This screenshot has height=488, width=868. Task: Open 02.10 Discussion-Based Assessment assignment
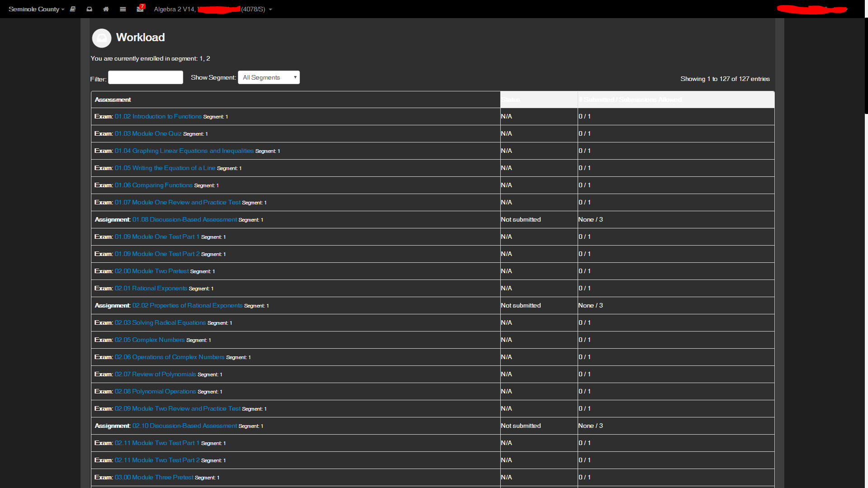pos(185,426)
